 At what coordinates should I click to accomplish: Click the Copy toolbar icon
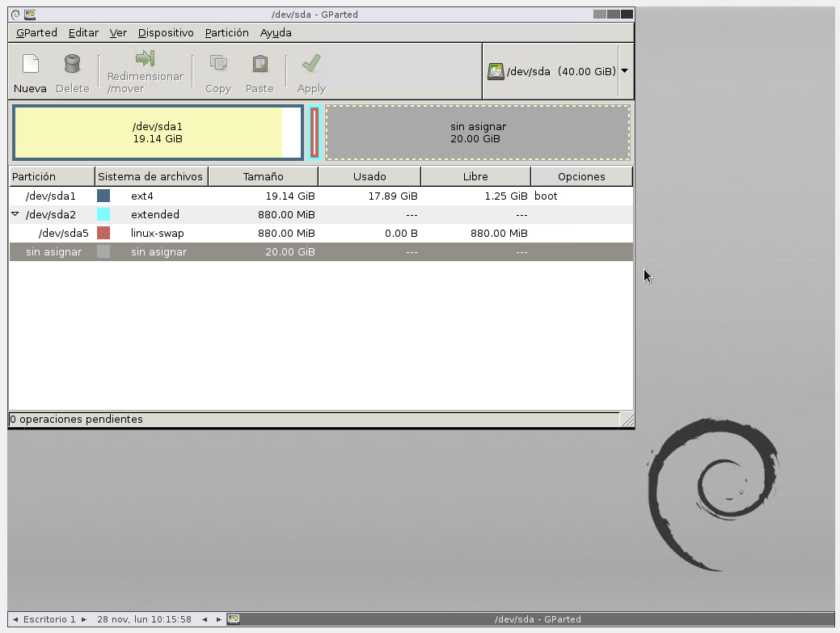[x=218, y=64]
